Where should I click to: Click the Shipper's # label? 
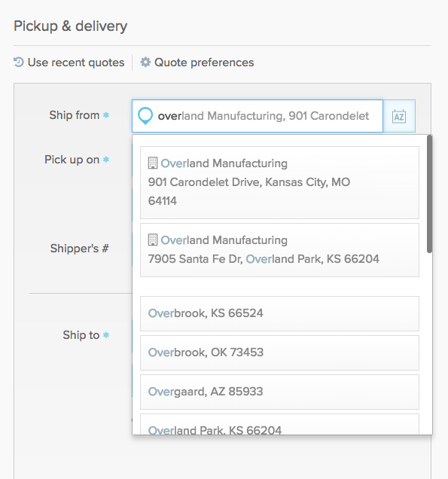[79, 249]
